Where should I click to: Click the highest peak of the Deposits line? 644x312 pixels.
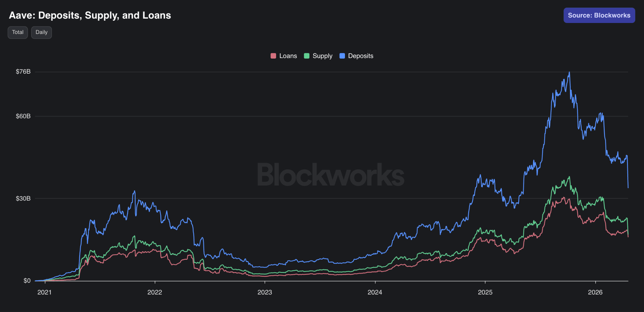pos(569,72)
